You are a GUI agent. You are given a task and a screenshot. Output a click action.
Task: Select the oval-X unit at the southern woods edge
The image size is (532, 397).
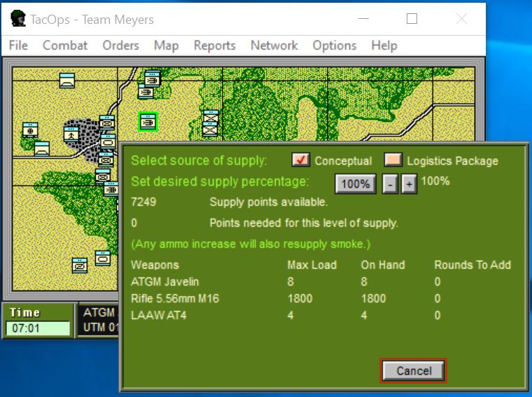point(103,176)
